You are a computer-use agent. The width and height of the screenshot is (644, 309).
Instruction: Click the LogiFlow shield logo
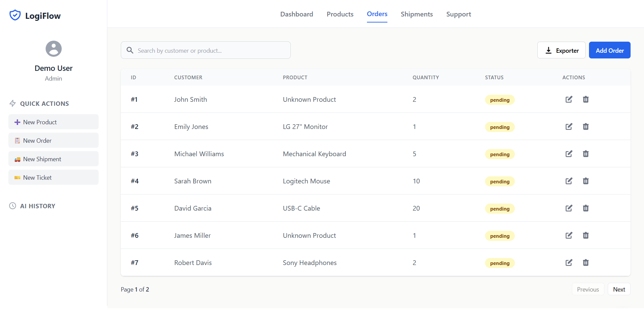[15, 15]
